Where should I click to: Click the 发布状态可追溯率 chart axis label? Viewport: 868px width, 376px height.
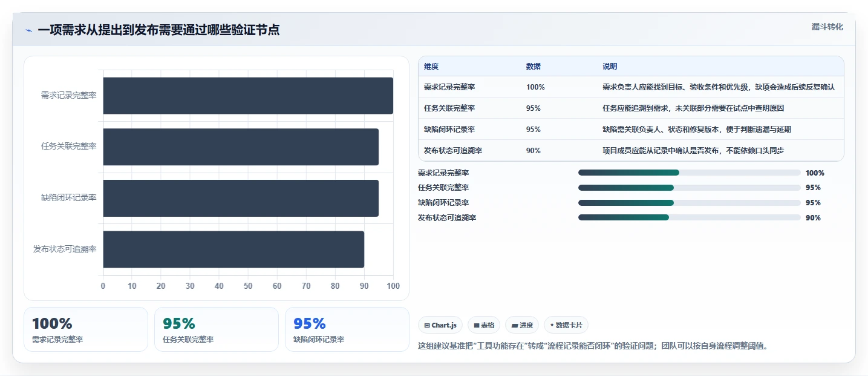click(x=65, y=249)
